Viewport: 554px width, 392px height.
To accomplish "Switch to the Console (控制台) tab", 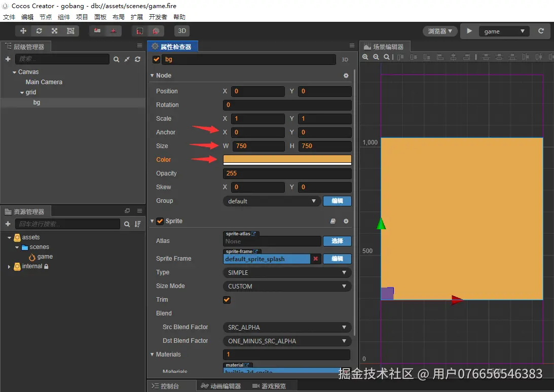I will [165, 386].
